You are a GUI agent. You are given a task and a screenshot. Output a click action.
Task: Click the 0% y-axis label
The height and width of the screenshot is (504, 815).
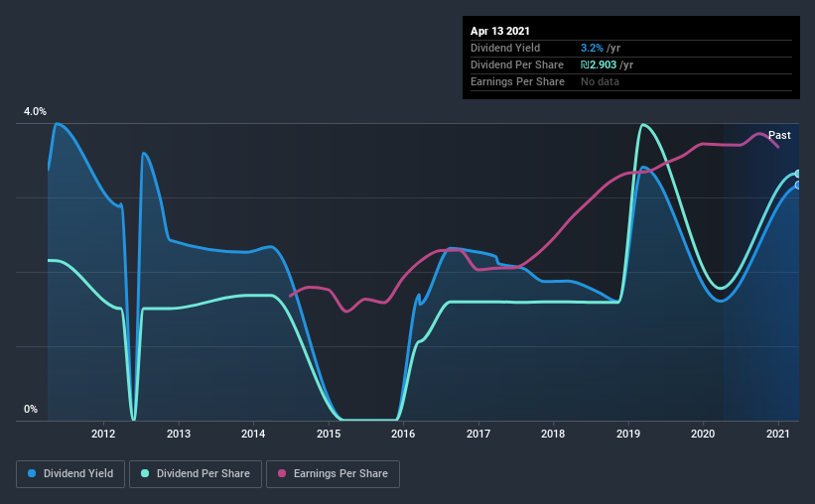(x=31, y=409)
